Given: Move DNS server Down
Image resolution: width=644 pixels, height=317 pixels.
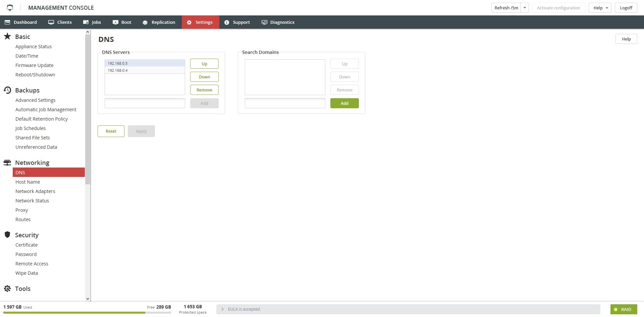Looking at the screenshot, I should (204, 77).
